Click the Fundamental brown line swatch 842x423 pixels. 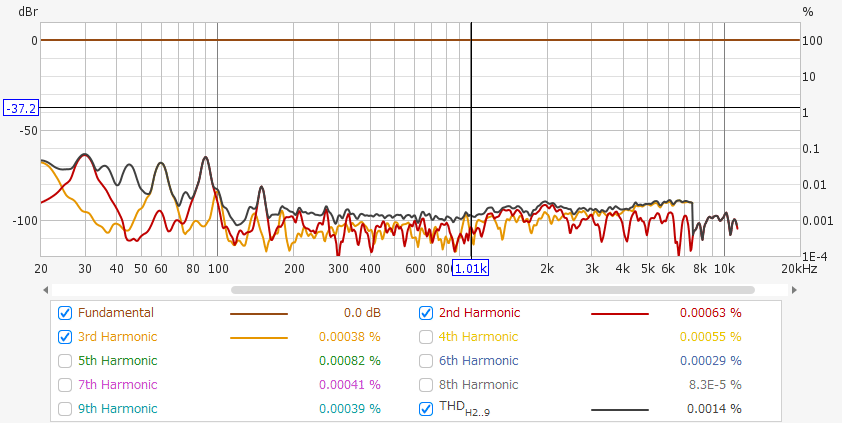pyautogui.click(x=258, y=313)
